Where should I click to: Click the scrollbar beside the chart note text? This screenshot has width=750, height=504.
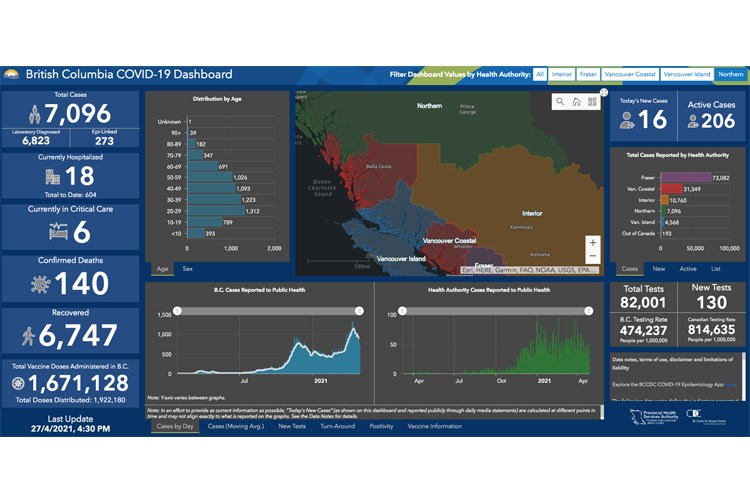(602, 412)
